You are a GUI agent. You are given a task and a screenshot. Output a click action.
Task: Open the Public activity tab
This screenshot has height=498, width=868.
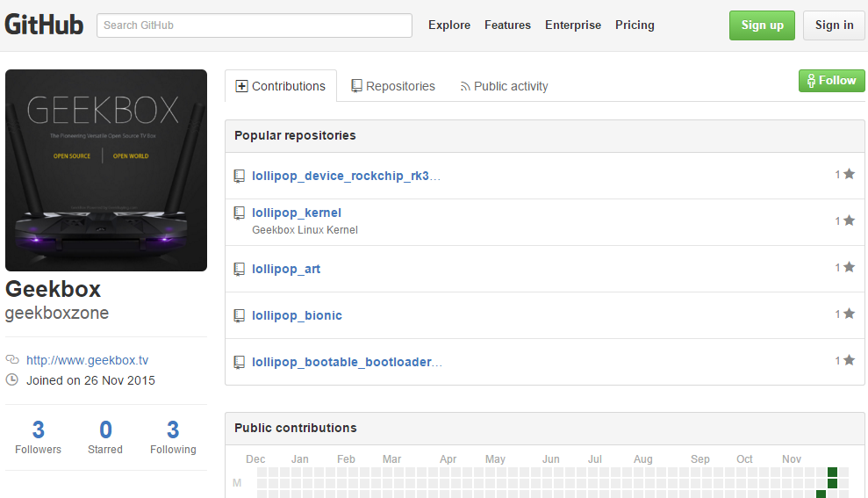504,86
